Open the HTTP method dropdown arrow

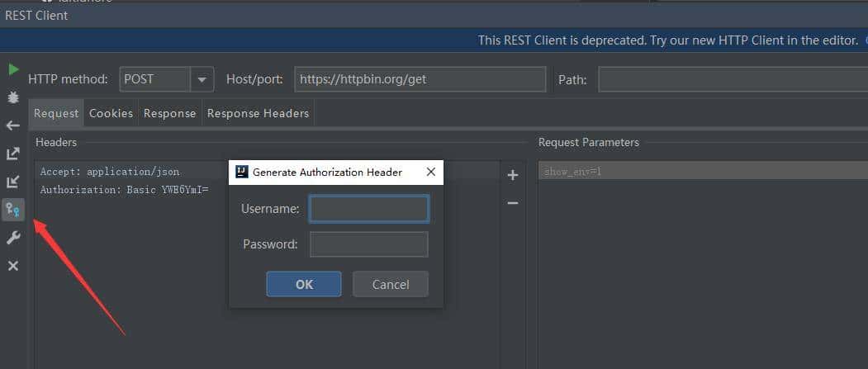point(202,79)
